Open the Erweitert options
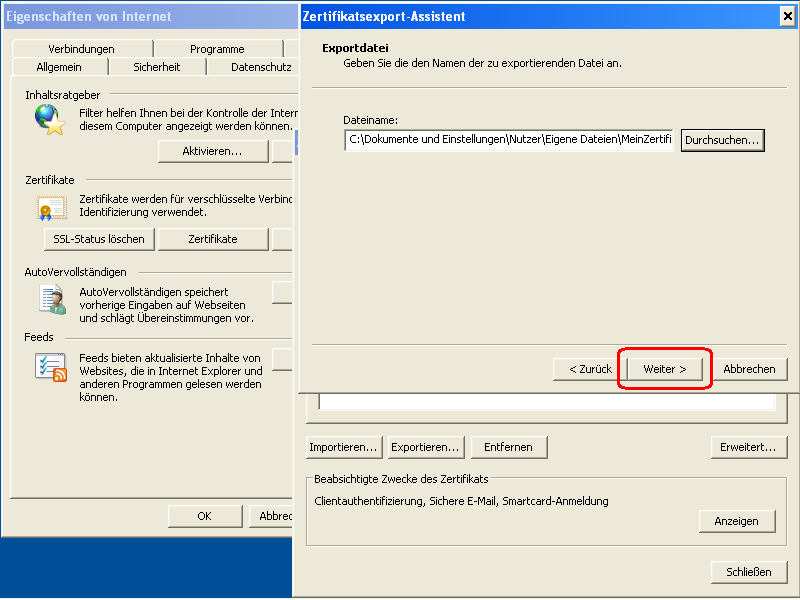The image size is (800, 600). click(x=748, y=447)
